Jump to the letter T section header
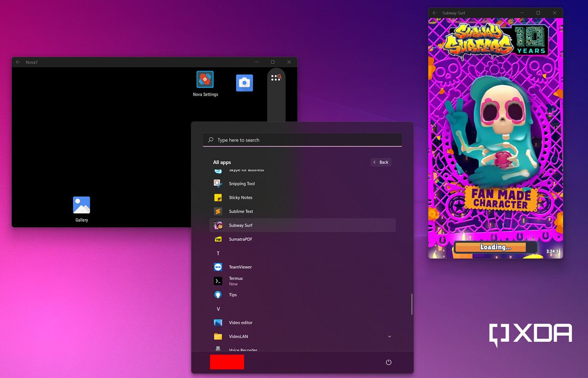This screenshot has width=588, height=378. click(218, 253)
